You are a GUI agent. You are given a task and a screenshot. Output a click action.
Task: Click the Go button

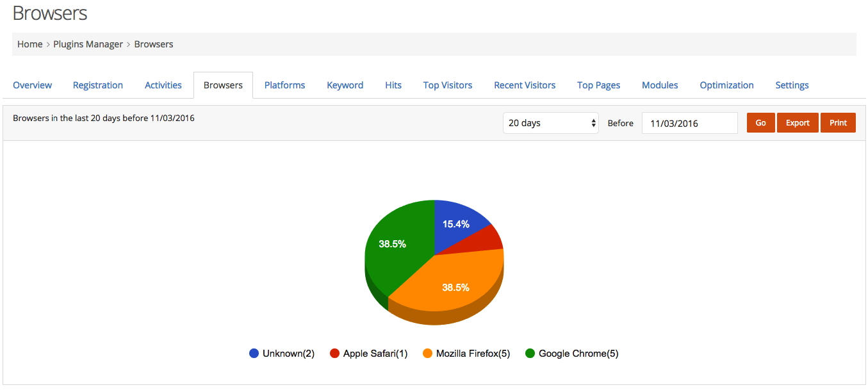point(761,123)
